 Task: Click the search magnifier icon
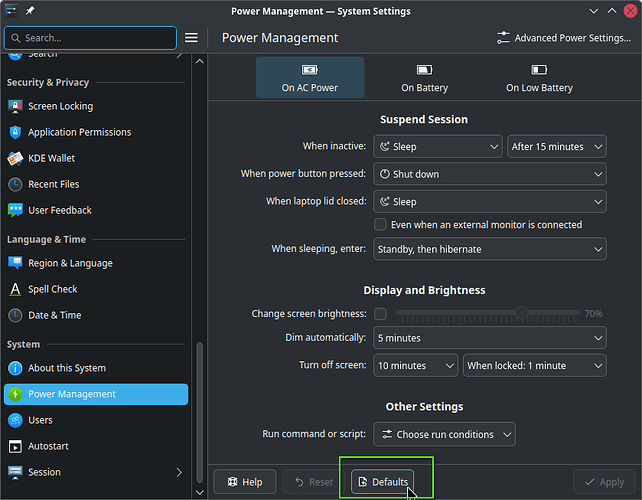(16, 38)
